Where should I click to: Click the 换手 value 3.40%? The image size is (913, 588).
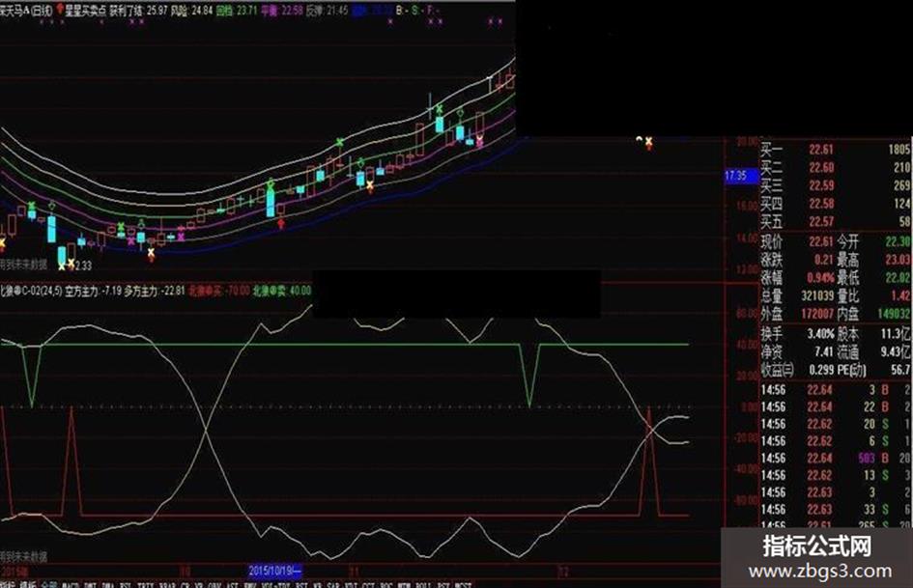(821, 334)
